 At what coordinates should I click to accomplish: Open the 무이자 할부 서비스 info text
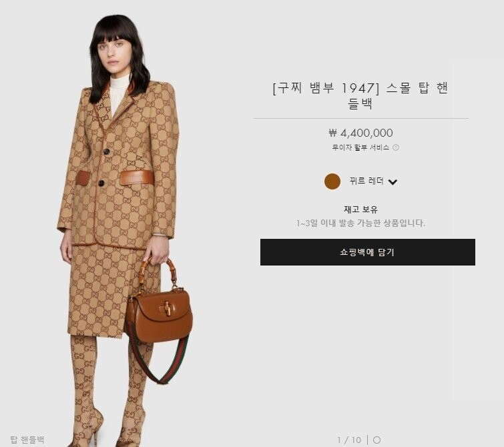360,147
